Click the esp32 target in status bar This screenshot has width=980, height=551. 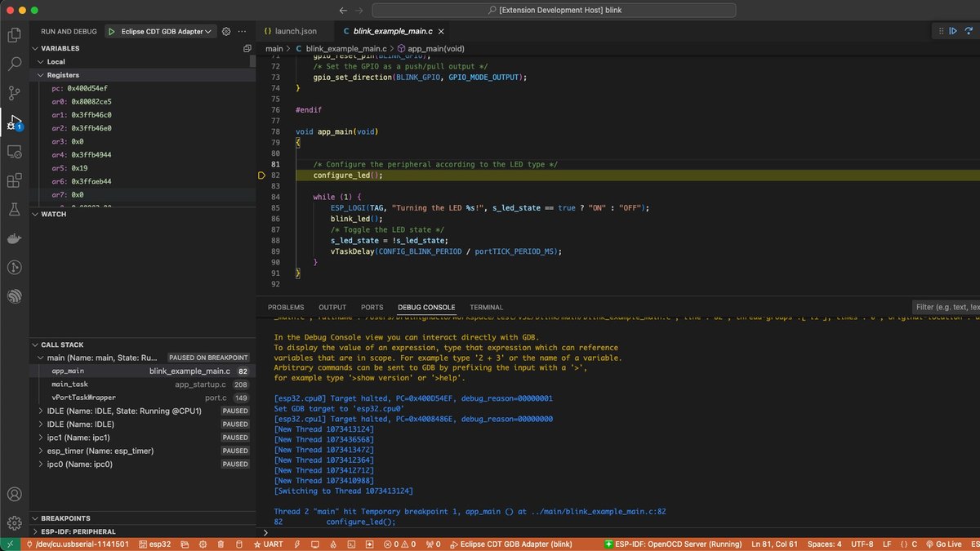click(154, 544)
